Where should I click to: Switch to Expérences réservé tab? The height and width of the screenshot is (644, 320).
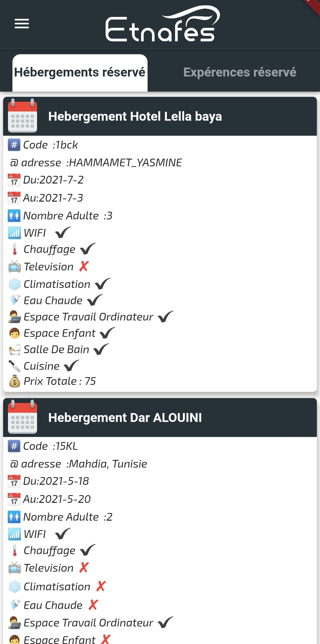point(240,72)
